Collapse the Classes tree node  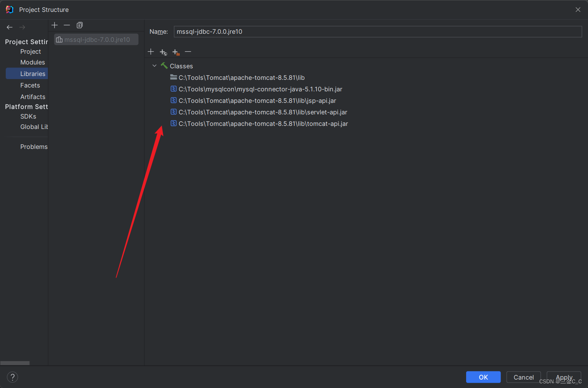point(154,66)
